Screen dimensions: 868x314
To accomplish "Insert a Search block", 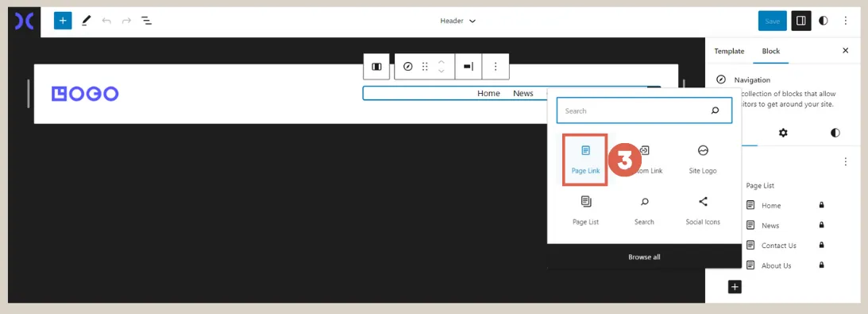I will (644, 211).
